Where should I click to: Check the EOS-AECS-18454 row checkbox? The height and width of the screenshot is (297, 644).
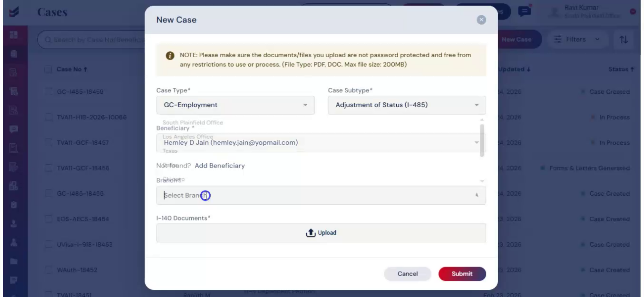click(48, 219)
